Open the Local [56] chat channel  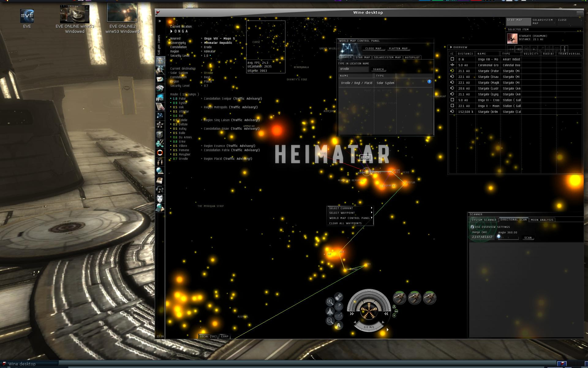[x=208, y=336]
